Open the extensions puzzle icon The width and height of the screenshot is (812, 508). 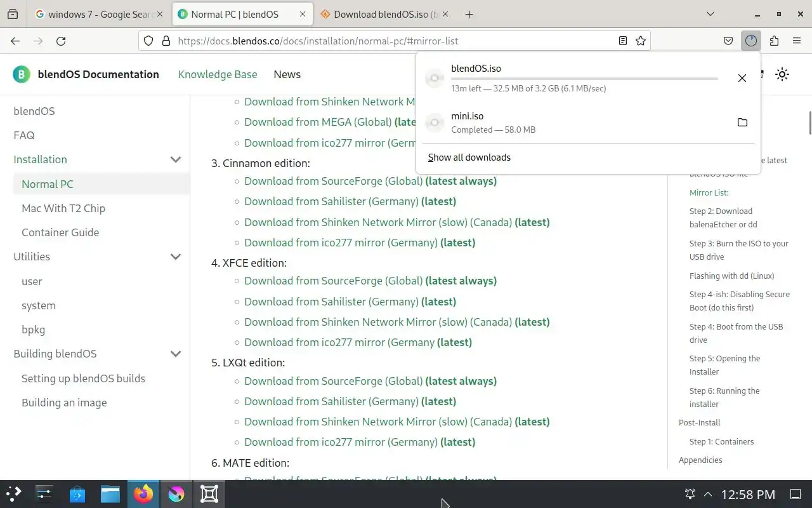point(774,41)
